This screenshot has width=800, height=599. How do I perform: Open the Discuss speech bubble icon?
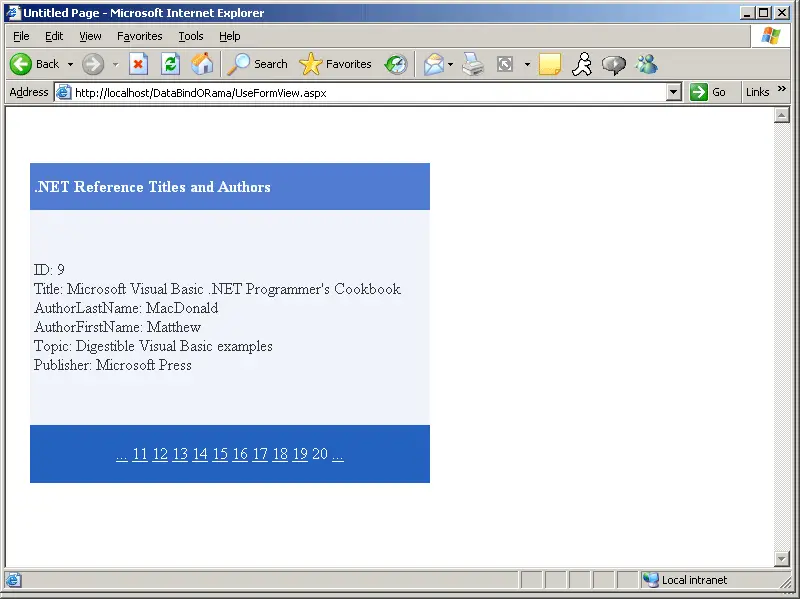(614, 65)
